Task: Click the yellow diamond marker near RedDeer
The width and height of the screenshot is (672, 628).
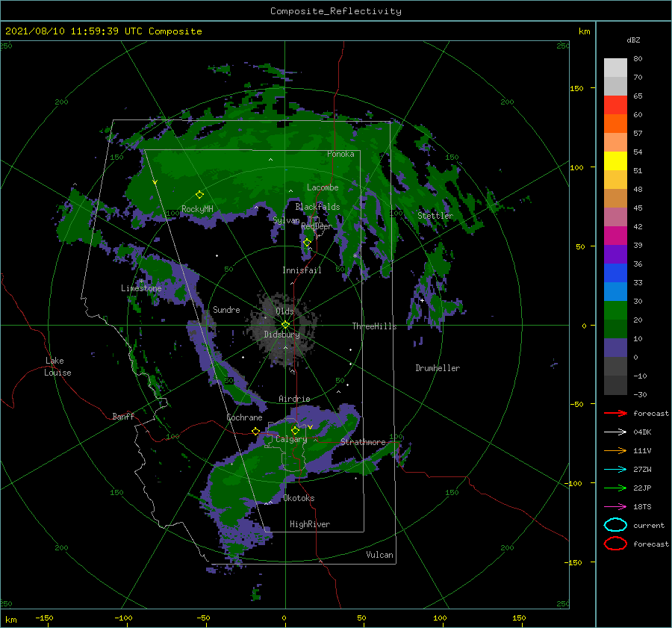Action: (307, 243)
